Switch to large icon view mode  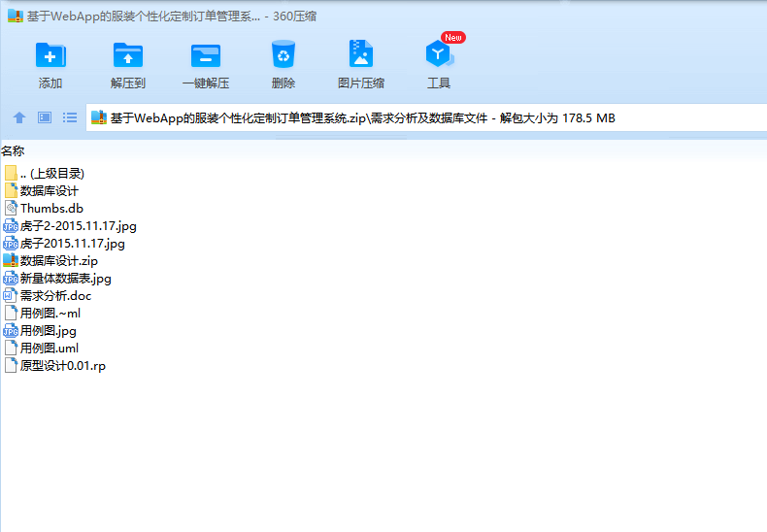(x=45, y=117)
